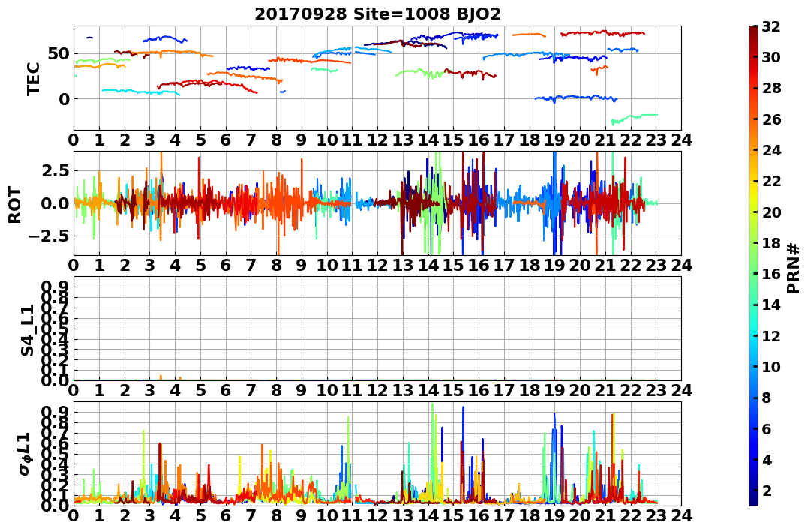This screenshot has width=808, height=532.
Task: Click colorbar tick label 8
Action: (x=767, y=398)
